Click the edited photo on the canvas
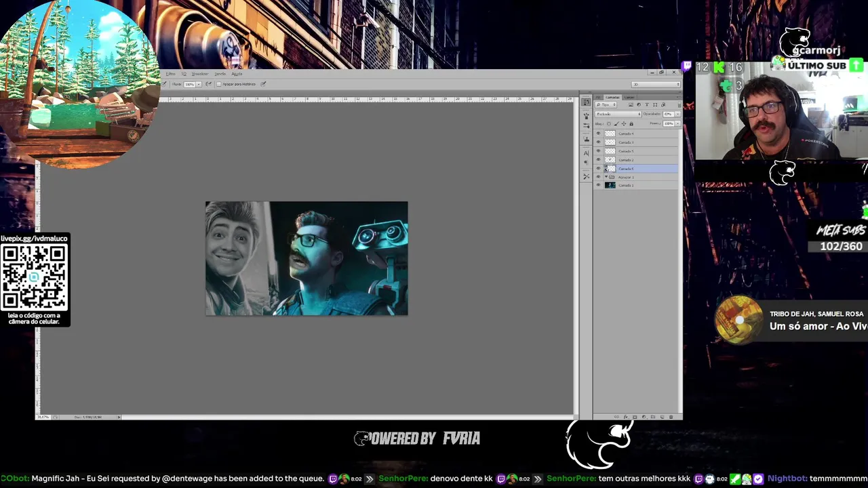 pos(307,258)
